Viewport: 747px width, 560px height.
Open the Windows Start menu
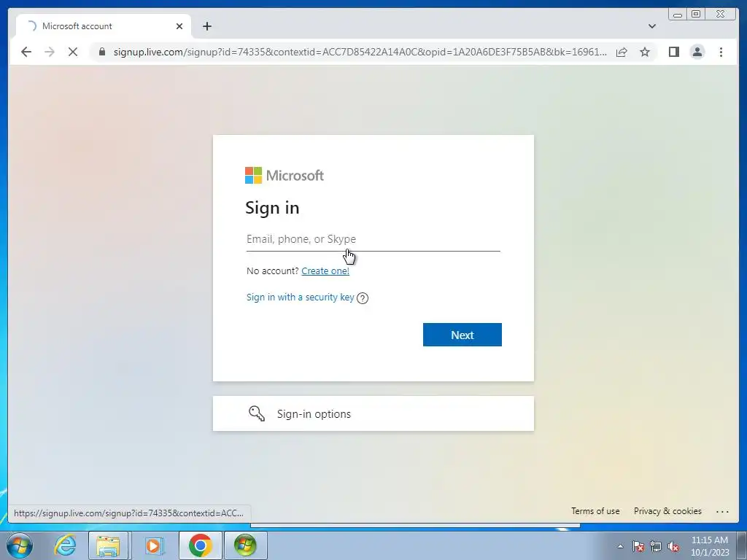click(x=20, y=545)
